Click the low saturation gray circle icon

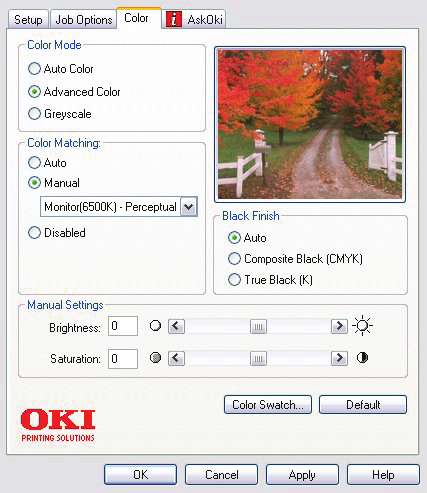155,358
